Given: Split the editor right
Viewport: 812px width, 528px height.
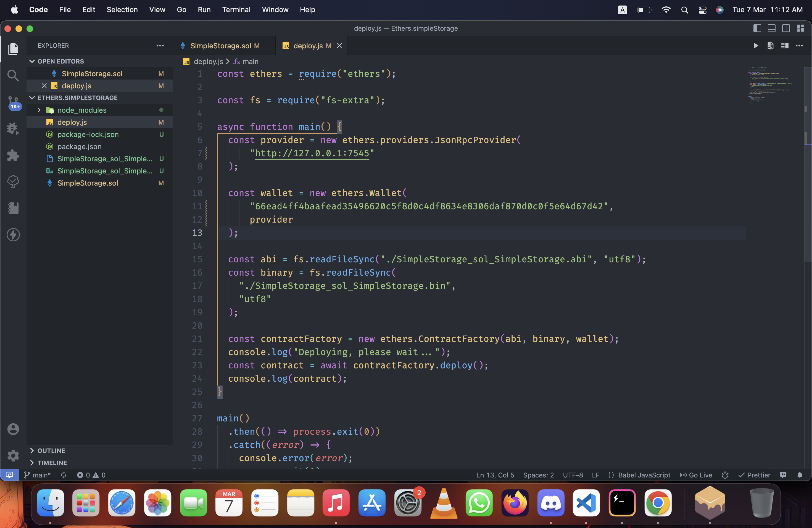Looking at the screenshot, I should coord(785,46).
